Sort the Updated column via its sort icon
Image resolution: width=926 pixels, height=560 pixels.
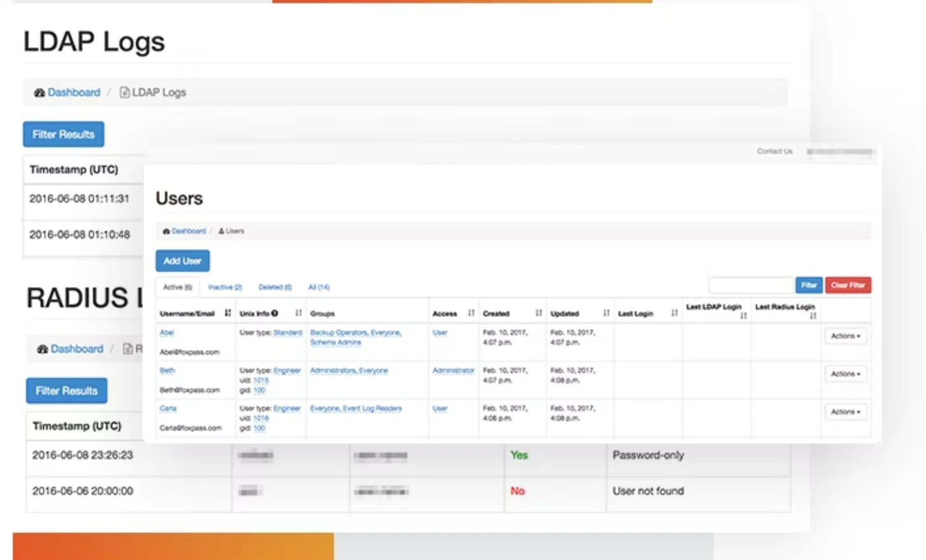click(605, 313)
